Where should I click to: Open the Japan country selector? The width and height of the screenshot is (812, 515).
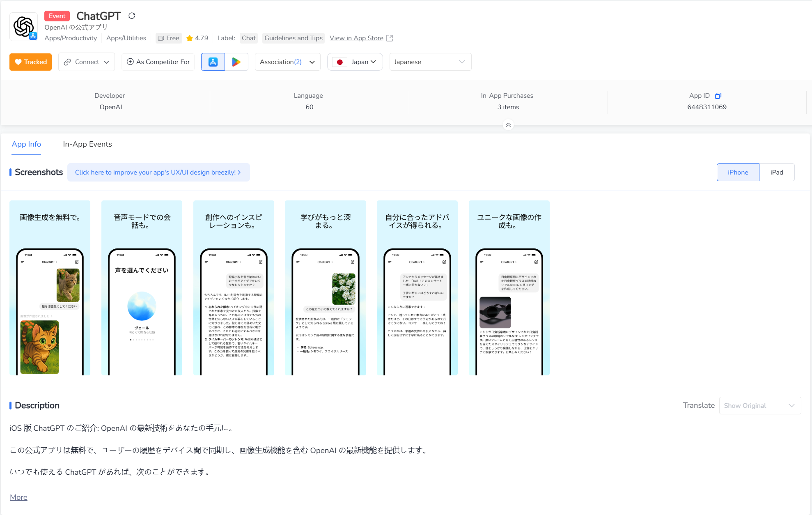click(355, 62)
